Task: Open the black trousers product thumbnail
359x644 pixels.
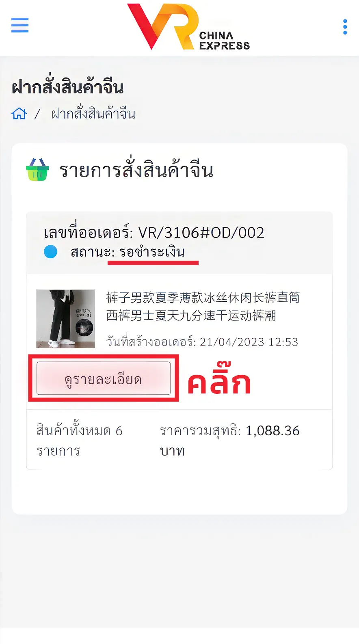Action: (65, 319)
